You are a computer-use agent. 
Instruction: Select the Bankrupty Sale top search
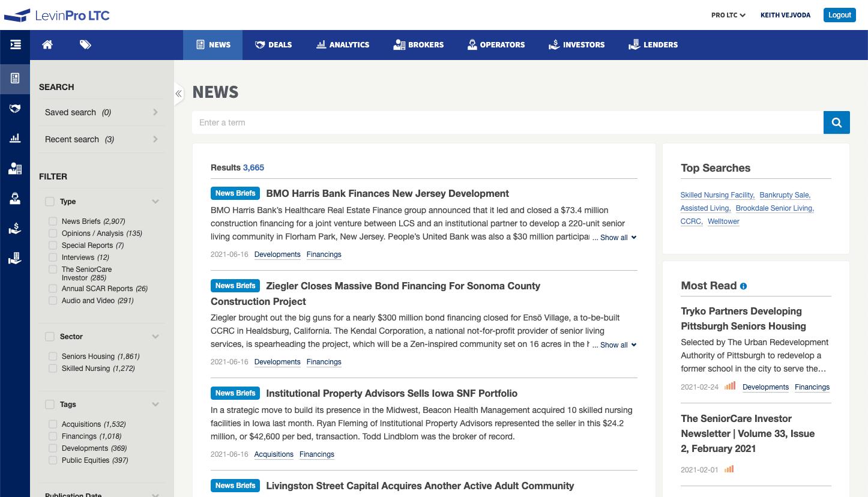click(x=785, y=195)
